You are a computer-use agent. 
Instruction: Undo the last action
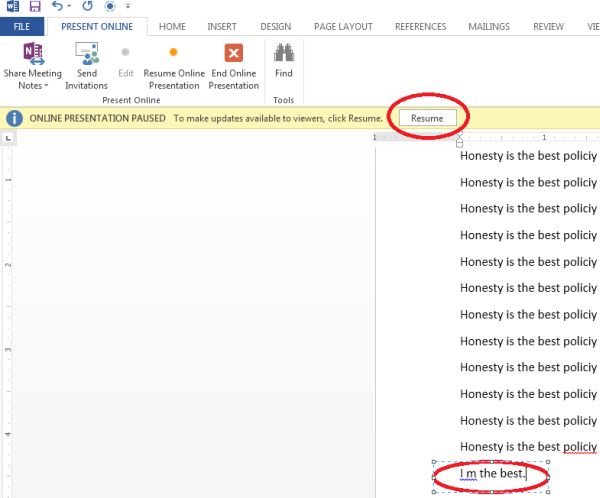57,6
